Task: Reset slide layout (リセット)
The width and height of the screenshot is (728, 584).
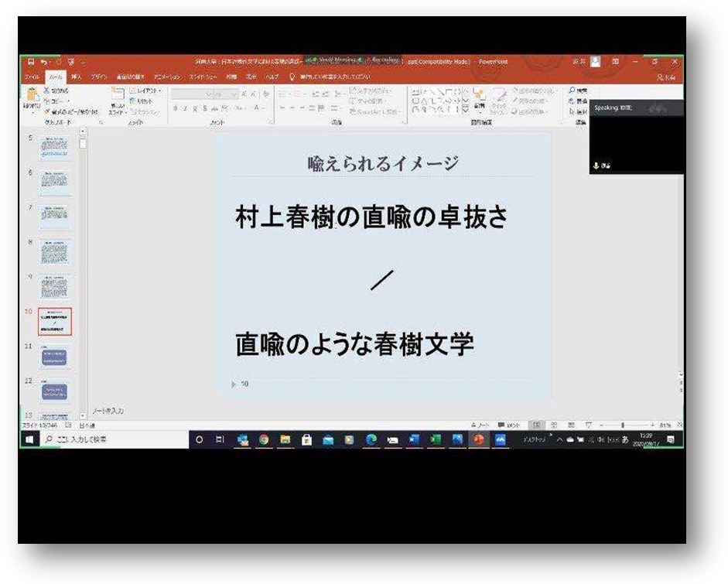Action: tap(141, 101)
